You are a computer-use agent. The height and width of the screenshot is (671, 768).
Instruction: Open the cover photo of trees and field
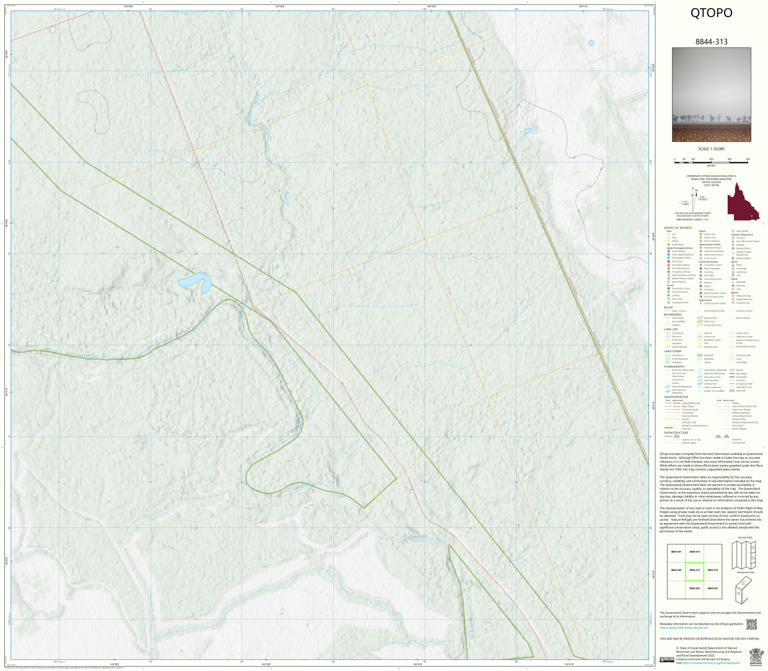(711, 95)
